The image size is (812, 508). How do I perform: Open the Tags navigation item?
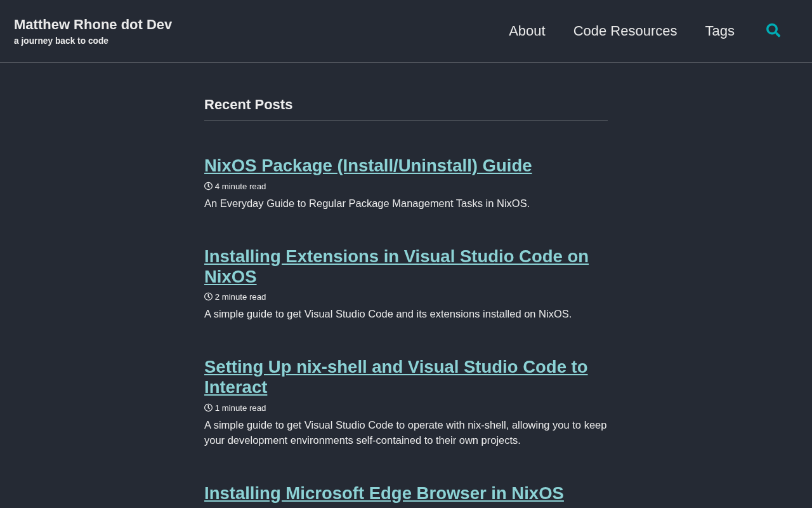(x=719, y=31)
